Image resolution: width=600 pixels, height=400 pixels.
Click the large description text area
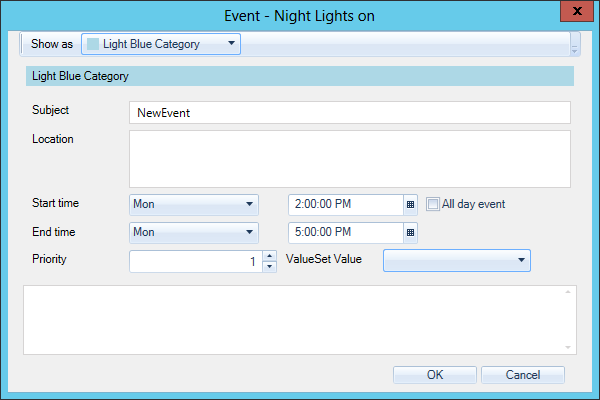(x=295, y=319)
